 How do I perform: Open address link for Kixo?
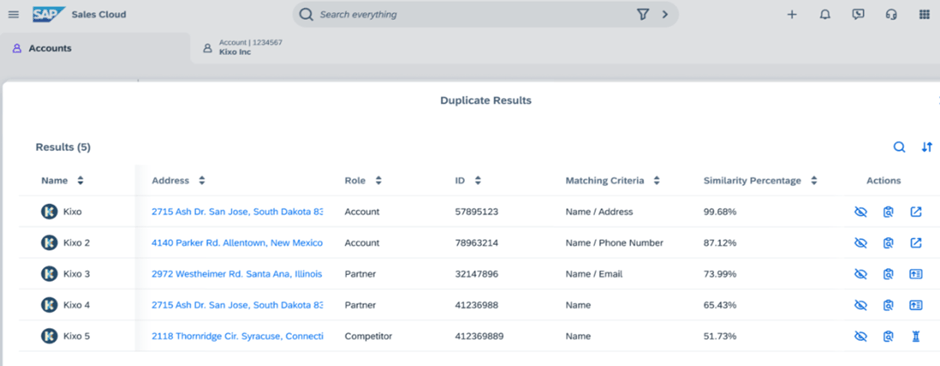pos(237,211)
